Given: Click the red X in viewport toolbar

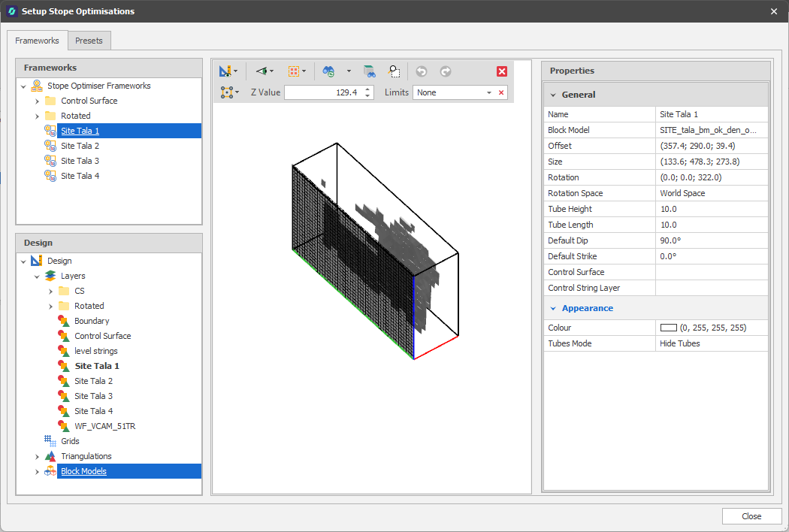Looking at the screenshot, I should pyautogui.click(x=502, y=71).
